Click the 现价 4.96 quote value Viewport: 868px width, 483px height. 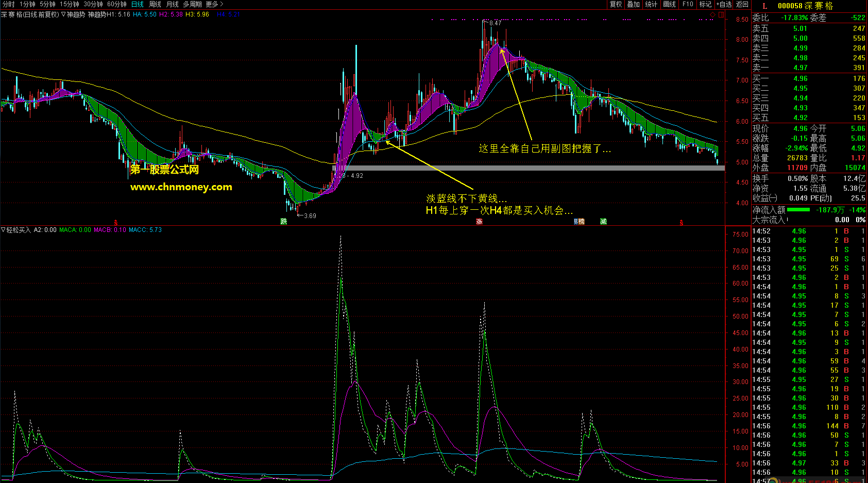800,128
